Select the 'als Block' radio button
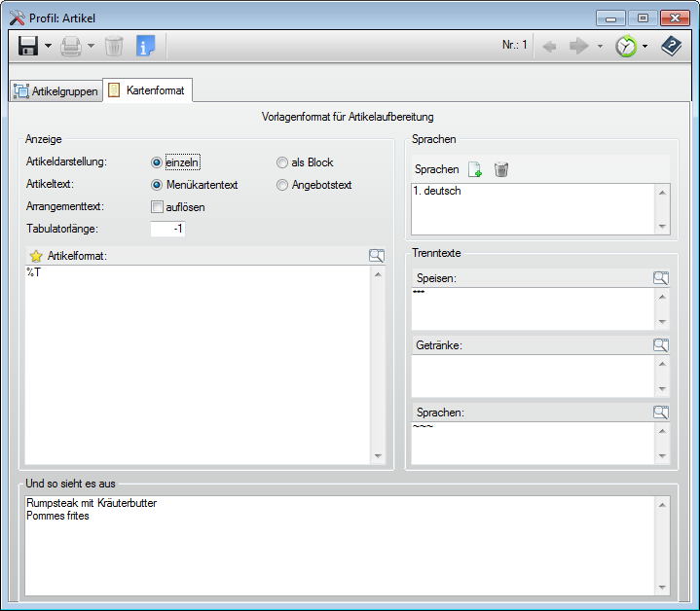 (282, 162)
